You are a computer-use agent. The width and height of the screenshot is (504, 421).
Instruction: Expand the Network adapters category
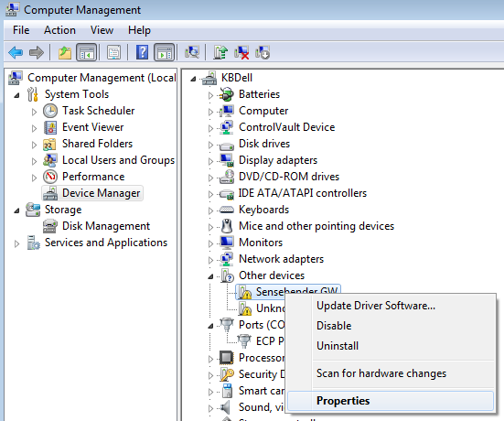210,260
